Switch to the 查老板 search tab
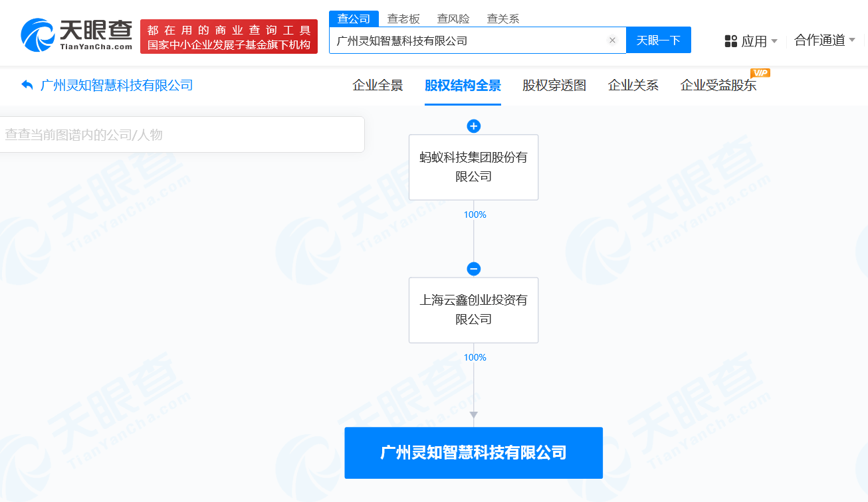Screen dimensions: 868x502 pos(403,19)
